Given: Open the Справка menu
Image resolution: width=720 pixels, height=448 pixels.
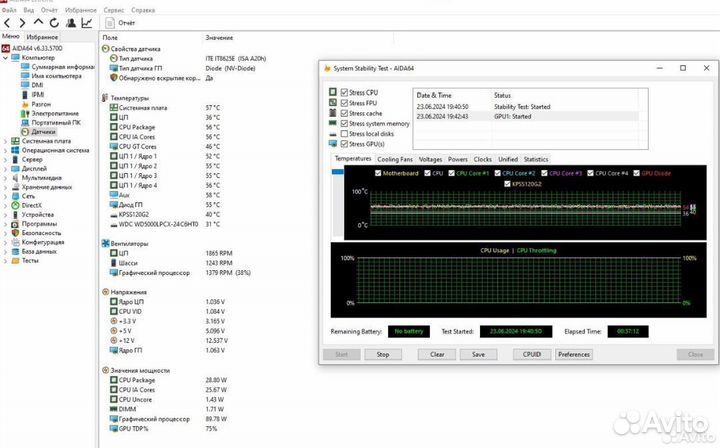Looking at the screenshot, I should 143,10.
